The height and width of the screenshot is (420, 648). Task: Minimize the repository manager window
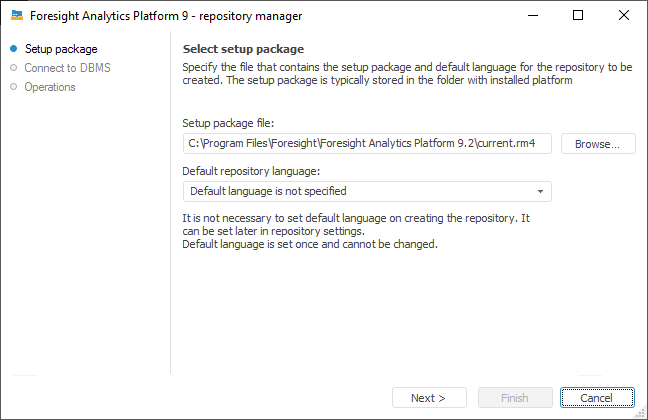(x=532, y=16)
